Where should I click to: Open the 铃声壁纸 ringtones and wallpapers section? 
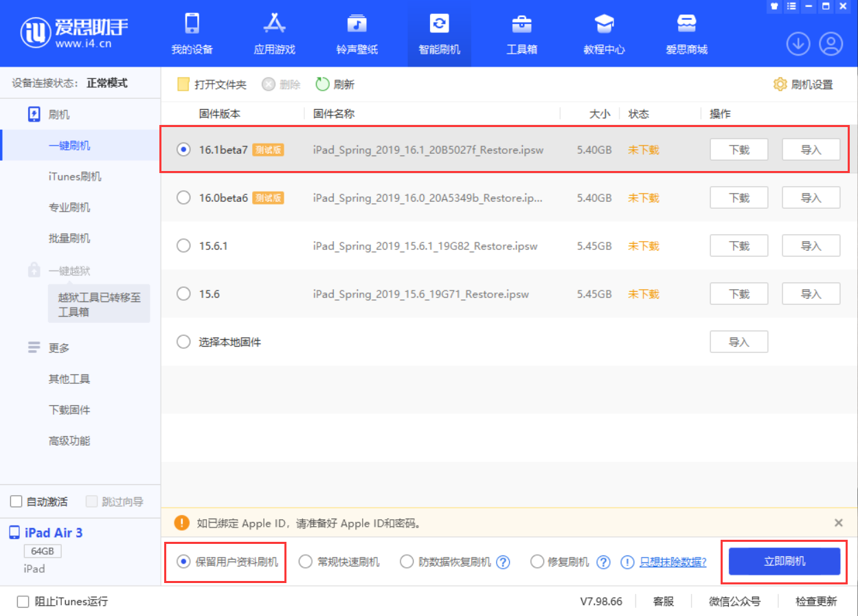(x=357, y=33)
